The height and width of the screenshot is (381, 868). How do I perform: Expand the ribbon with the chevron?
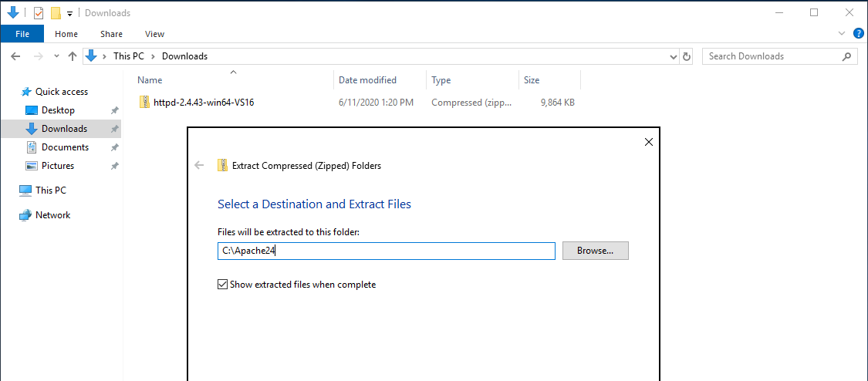tap(842, 33)
